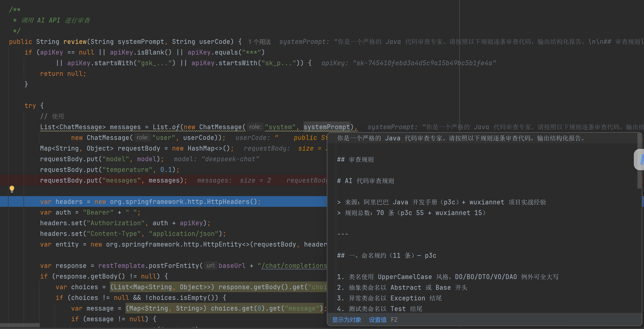Click the yellow lightbulb quick-fix icon
Screen dimensions: 644x329
click(x=12, y=189)
